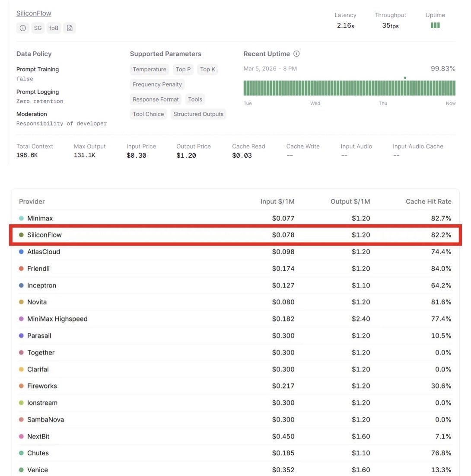471x476 pixels.
Task: Select the Frequency Penalty chip
Action: [x=157, y=84]
